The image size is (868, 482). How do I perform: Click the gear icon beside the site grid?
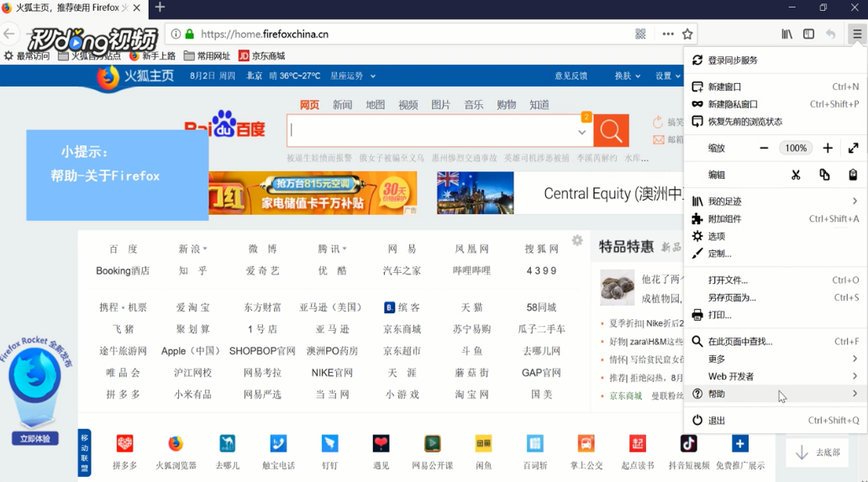tap(577, 240)
